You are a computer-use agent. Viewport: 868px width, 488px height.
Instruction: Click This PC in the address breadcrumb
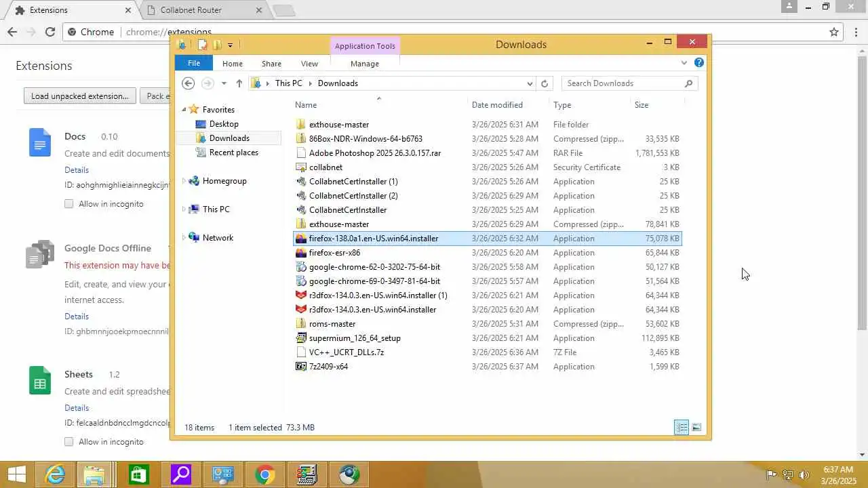pyautogui.click(x=288, y=83)
